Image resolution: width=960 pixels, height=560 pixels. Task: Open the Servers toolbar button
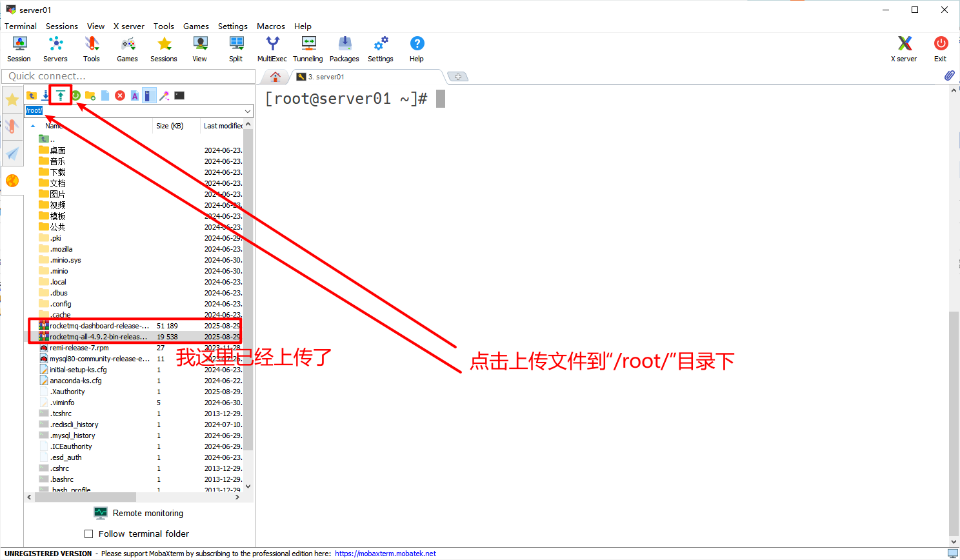point(55,49)
